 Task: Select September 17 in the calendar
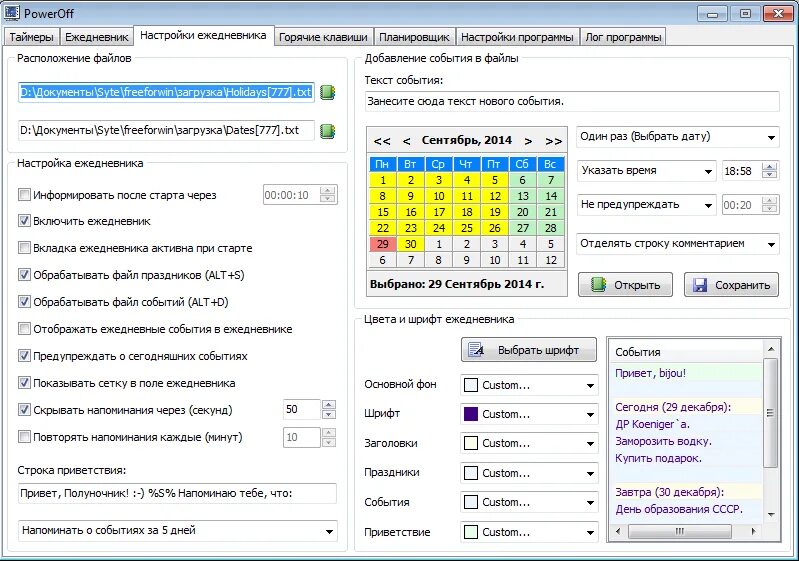[438, 212]
